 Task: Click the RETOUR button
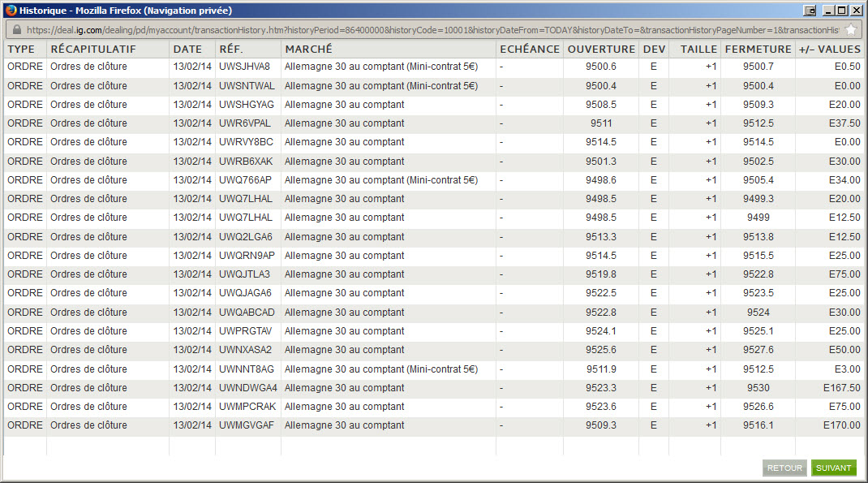pos(784,468)
